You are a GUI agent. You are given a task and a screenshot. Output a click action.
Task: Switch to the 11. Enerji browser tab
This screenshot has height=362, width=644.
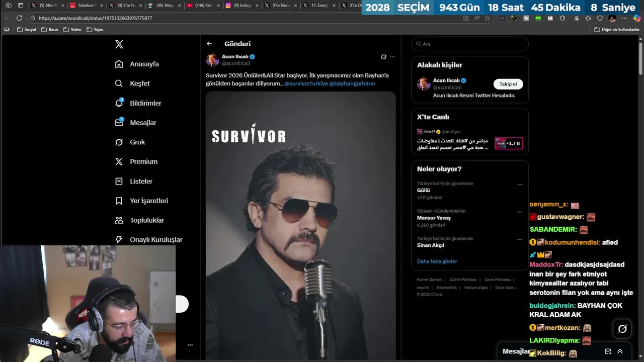(319, 6)
